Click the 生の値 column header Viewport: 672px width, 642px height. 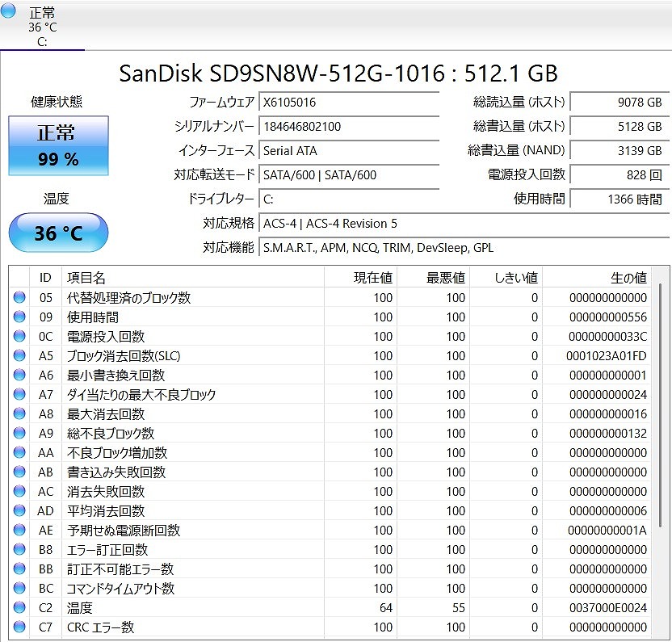[x=628, y=278]
